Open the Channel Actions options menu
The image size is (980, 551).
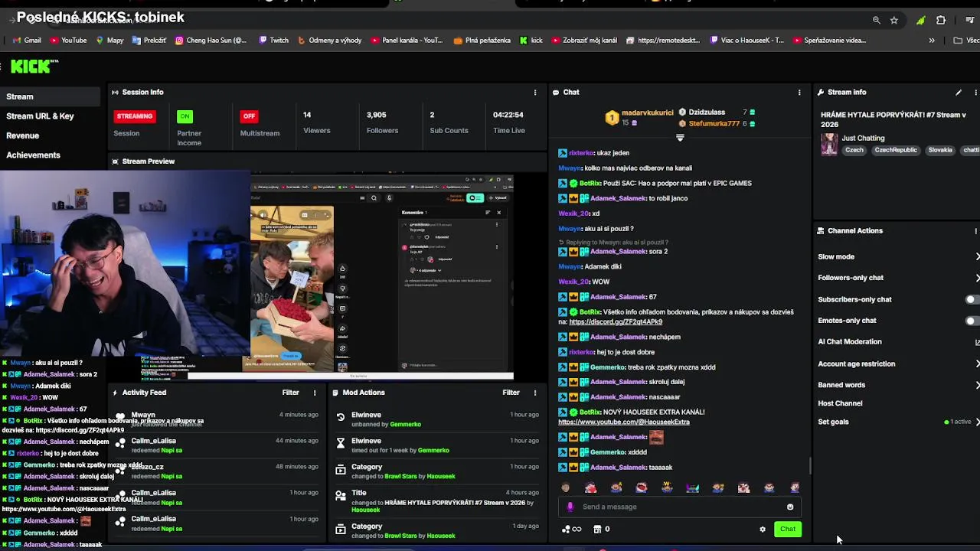975,231
